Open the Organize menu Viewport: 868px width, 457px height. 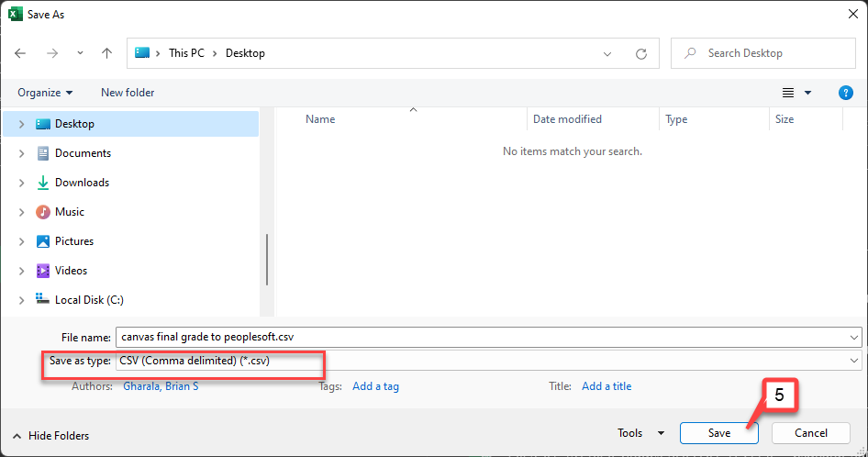[x=45, y=93]
